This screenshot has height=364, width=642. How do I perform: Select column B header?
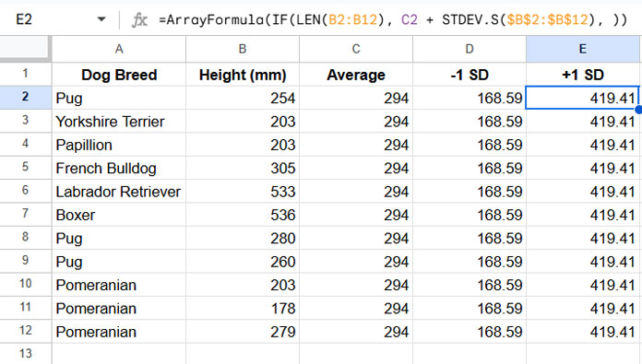click(x=243, y=49)
